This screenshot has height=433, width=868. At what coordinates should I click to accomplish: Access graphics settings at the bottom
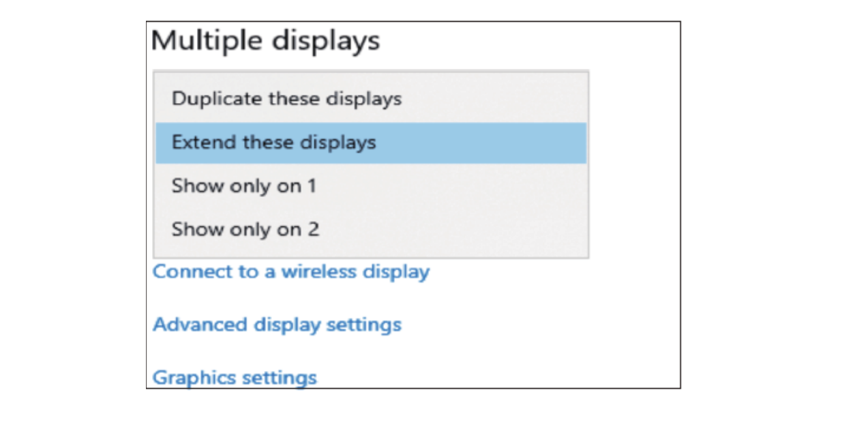(x=235, y=377)
